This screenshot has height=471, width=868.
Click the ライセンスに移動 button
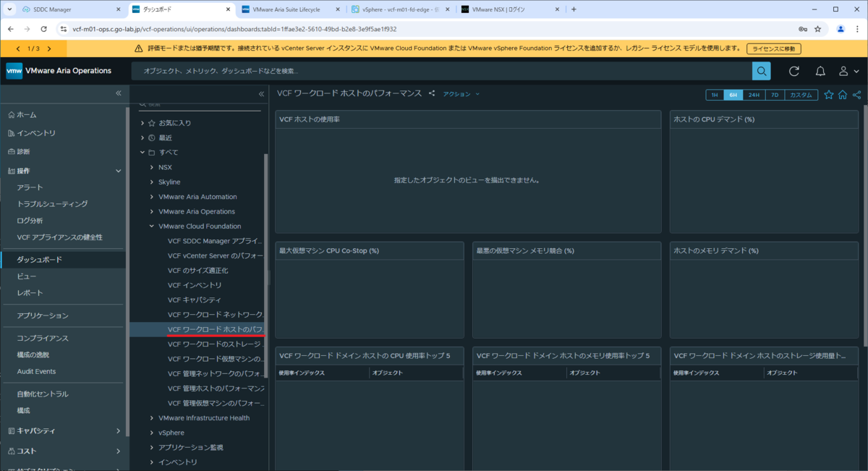click(773, 48)
